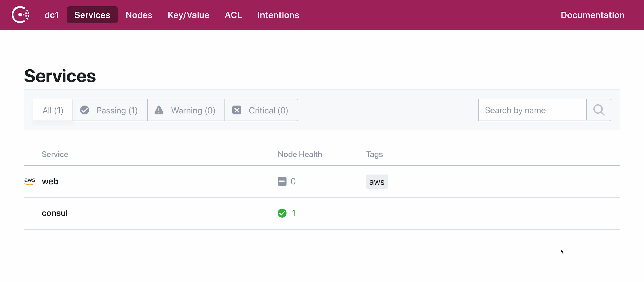Image resolution: width=644 pixels, height=282 pixels.
Task: Toggle the All services filter
Action: point(53,110)
